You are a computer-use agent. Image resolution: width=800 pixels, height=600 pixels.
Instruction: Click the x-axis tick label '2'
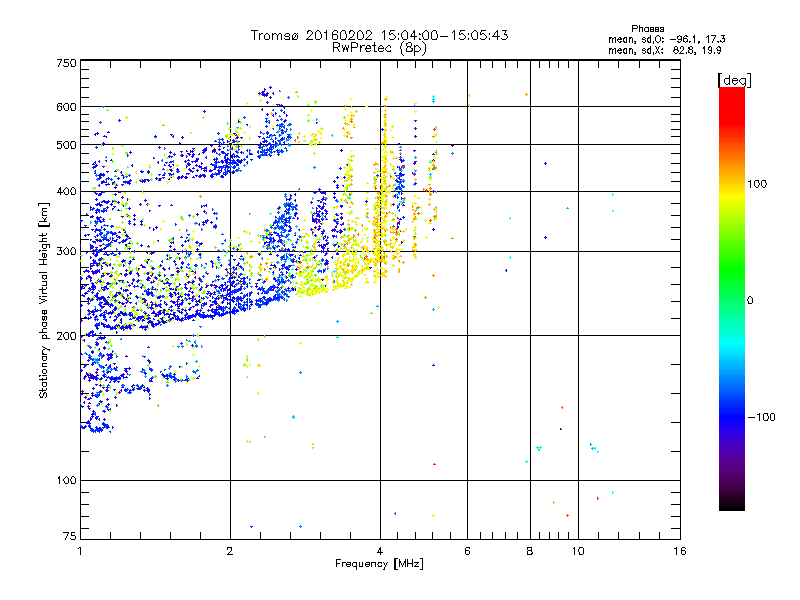230,551
